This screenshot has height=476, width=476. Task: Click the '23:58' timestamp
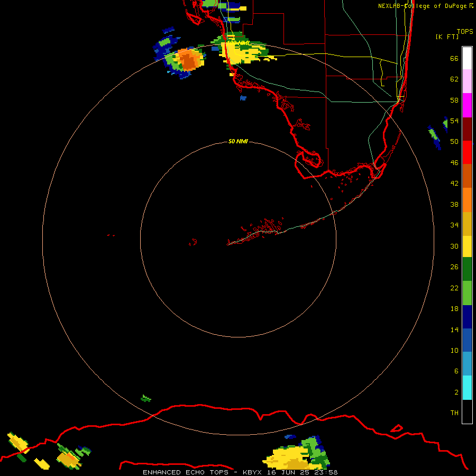point(326,472)
